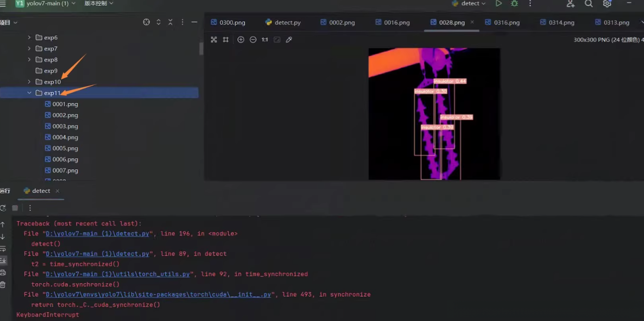Open the 项目 view dropdown
The image size is (644, 321).
[9, 22]
